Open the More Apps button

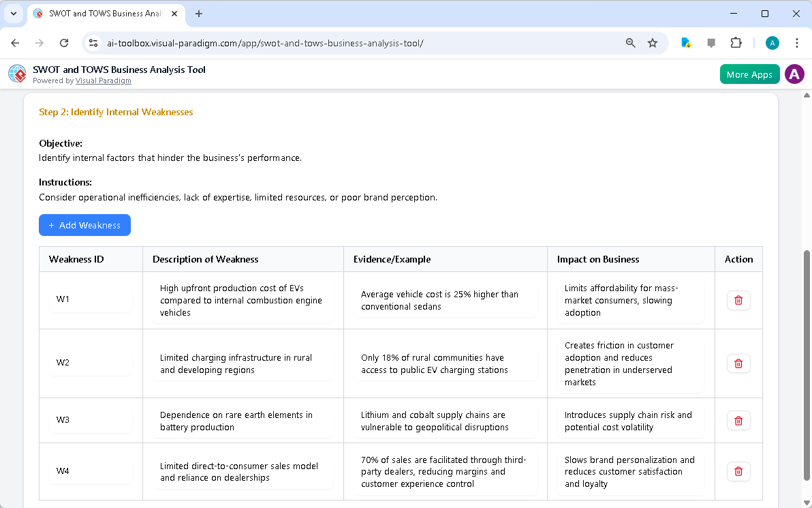[749, 74]
